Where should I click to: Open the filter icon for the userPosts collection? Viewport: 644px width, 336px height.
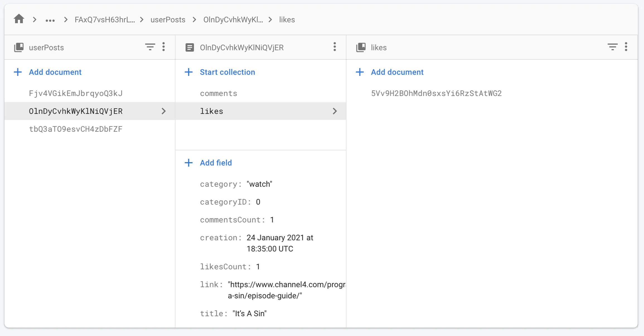point(150,47)
